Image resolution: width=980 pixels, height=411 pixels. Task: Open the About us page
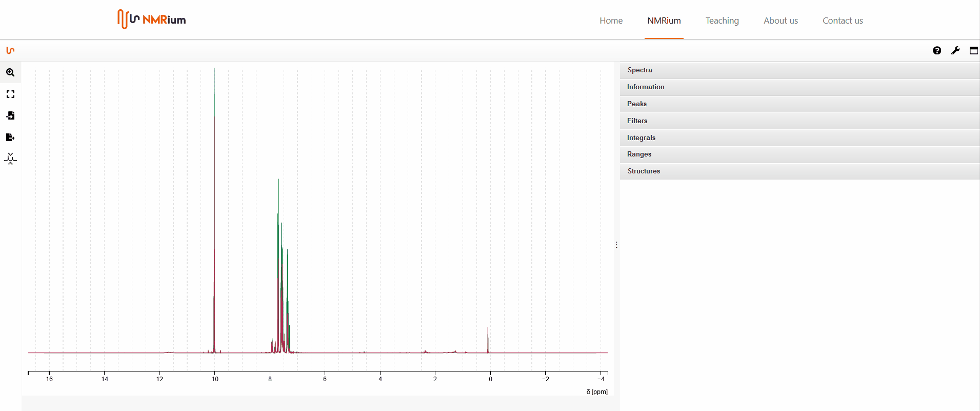pos(781,21)
